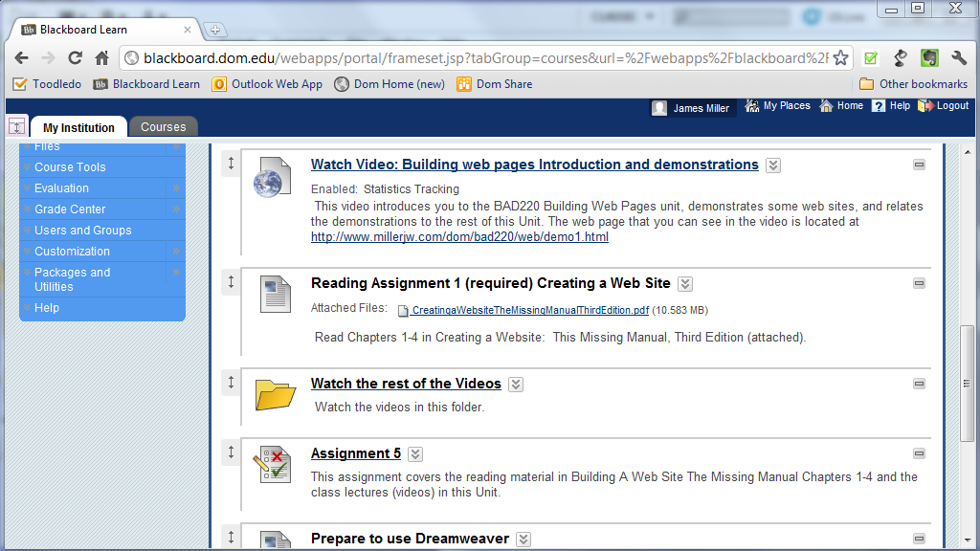The image size is (980, 551).
Task: Expand the Grade Center menu arrow
Action: (176, 209)
